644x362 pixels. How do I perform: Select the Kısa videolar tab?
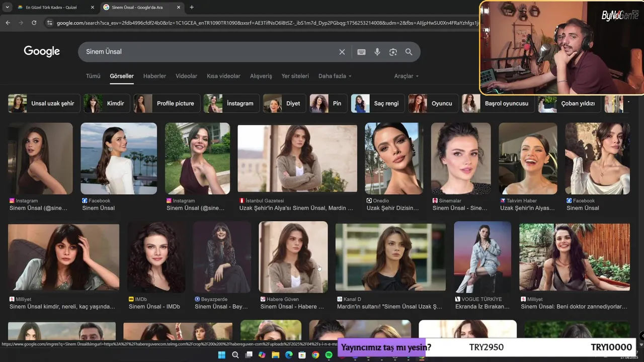tap(223, 76)
